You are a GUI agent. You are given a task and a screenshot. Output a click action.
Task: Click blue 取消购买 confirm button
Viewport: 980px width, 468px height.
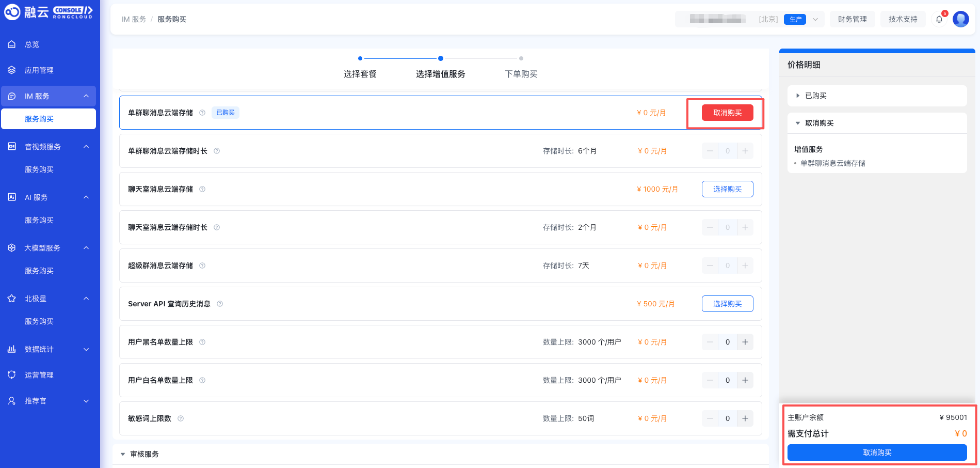click(877, 453)
